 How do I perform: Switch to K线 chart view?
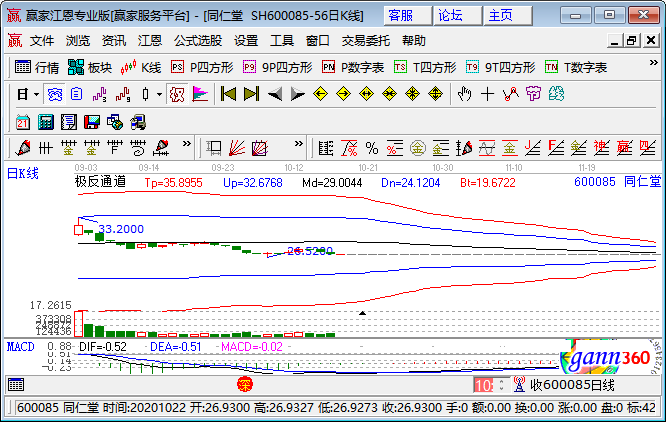click(x=141, y=67)
